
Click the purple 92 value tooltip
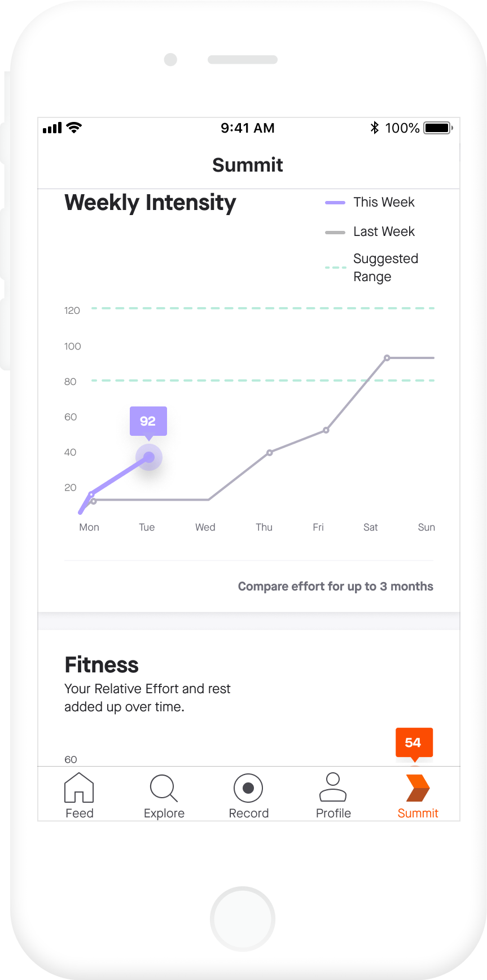coord(148,421)
